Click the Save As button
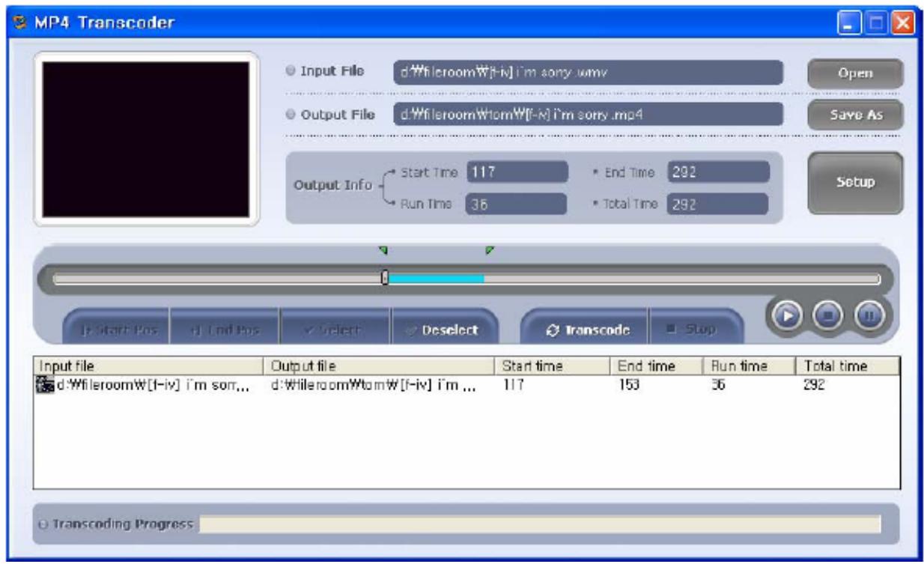This screenshot has height=564, width=924. coord(855,115)
